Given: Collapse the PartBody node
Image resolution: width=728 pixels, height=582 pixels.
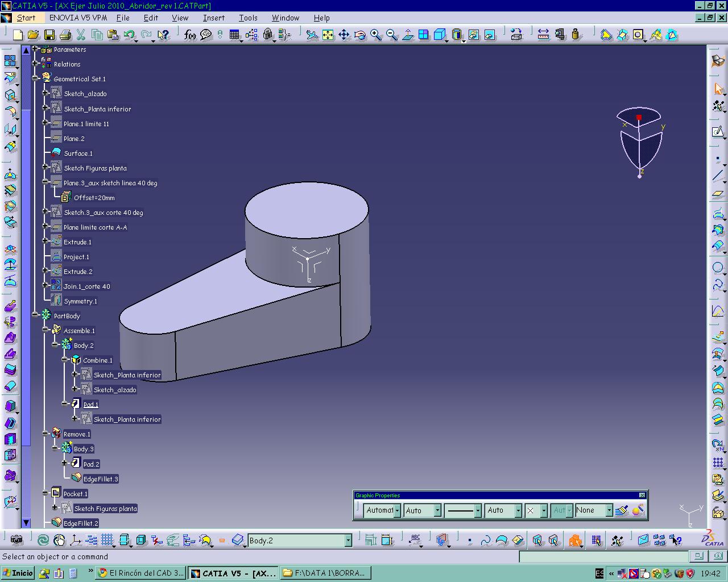Looking at the screenshot, I should click(35, 314).
